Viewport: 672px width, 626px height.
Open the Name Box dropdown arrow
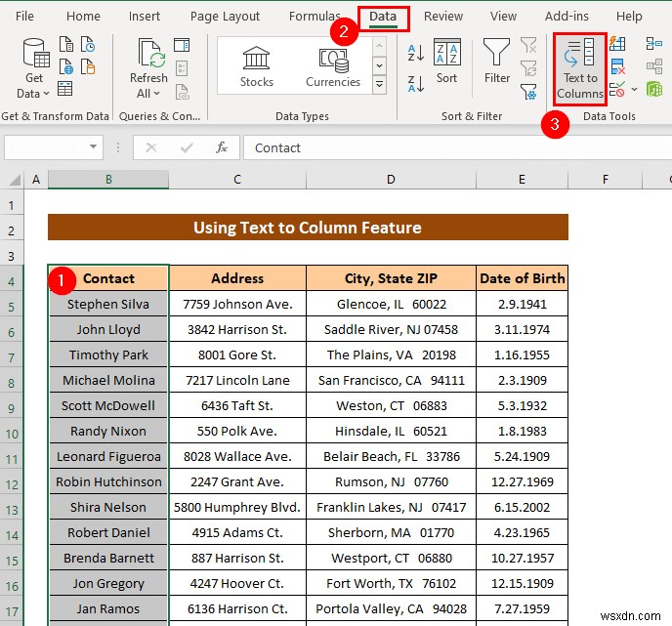tap(93, 146)
